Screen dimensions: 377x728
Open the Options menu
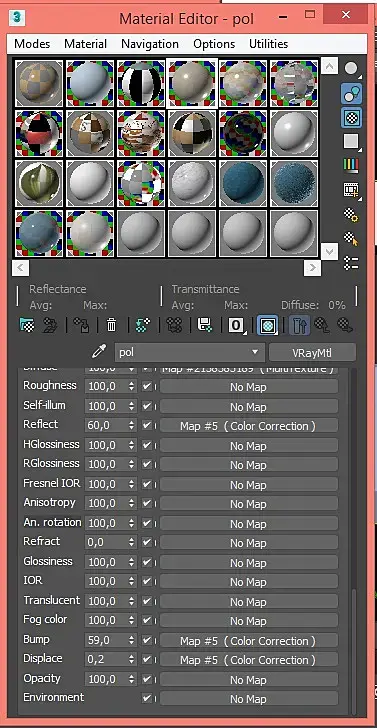click(214, 44)
